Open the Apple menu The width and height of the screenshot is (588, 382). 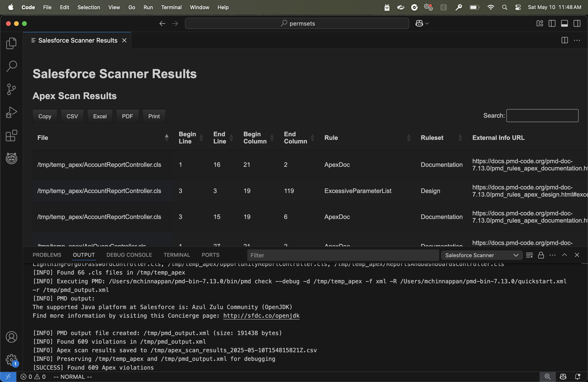[11, 7]
